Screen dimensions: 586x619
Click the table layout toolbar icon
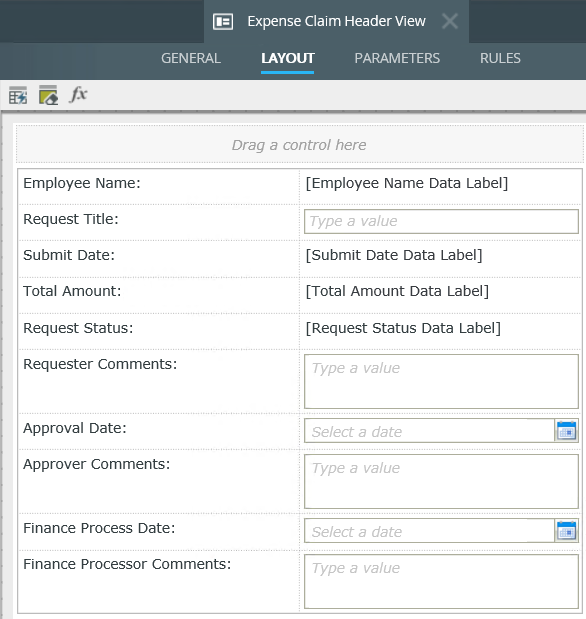click(18, 95)
